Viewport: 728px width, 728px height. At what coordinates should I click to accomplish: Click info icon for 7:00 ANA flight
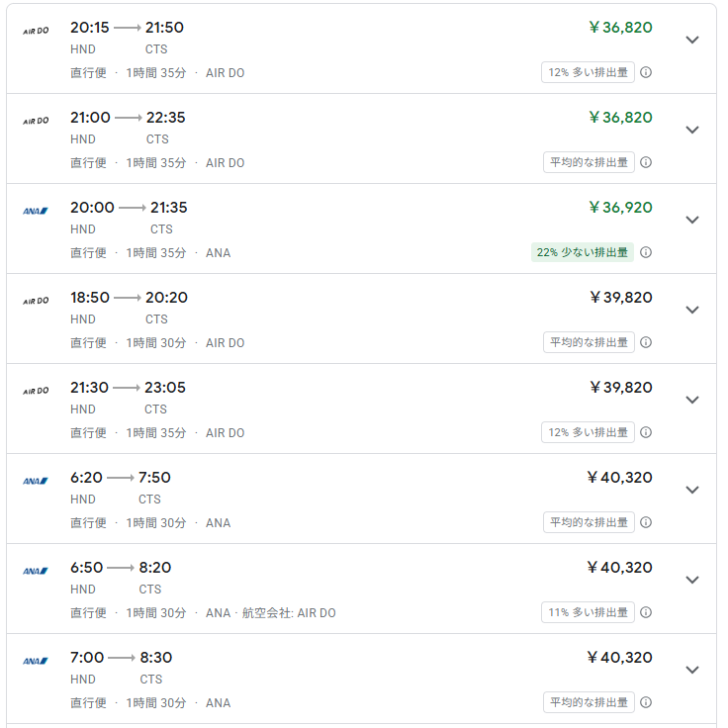[646, 702]
